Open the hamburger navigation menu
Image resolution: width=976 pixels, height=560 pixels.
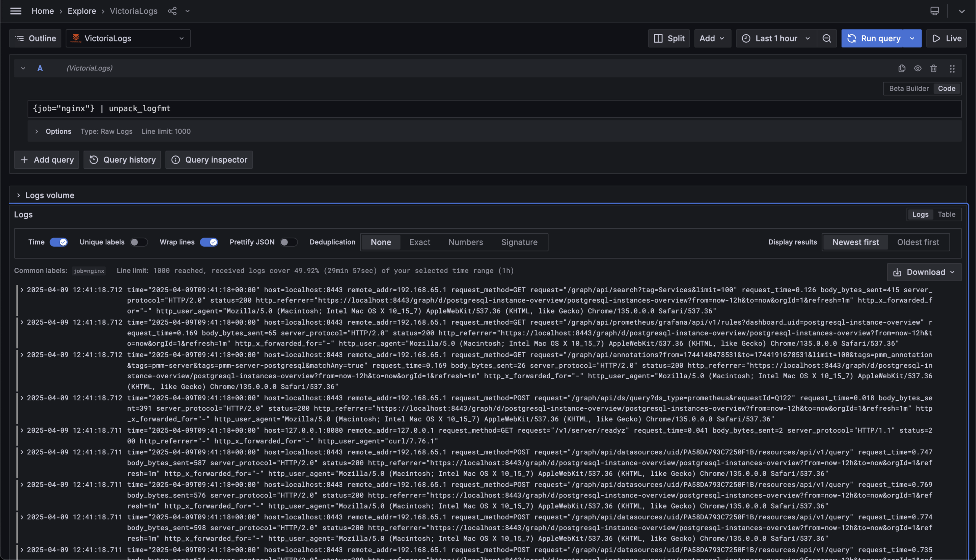pyautogui.click(x=16, y=11)
